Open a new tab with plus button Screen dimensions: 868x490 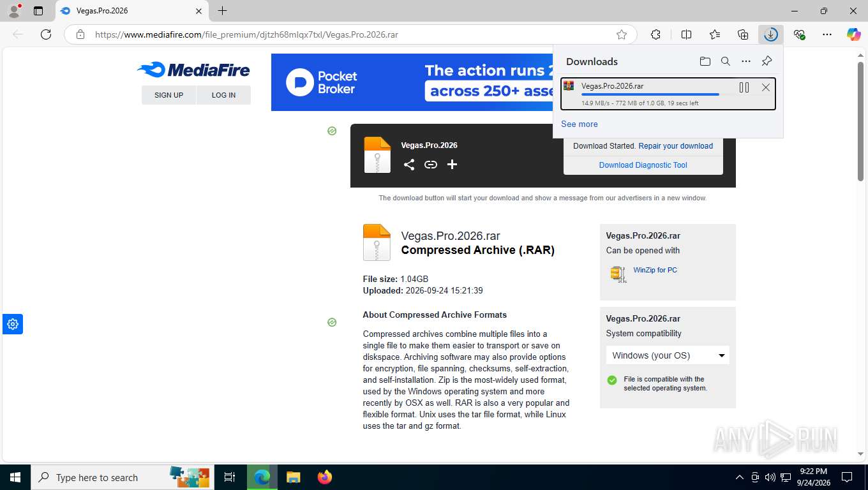[222, 11]
